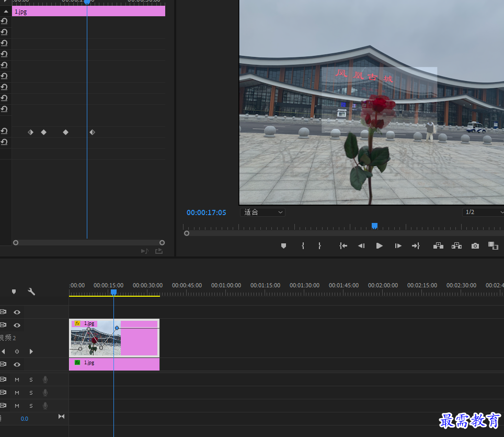This screenshot has width=504, height=437.
Task: Toggle eye on the empty top video track
Action: pyautogui.click(x=17, y=312)
